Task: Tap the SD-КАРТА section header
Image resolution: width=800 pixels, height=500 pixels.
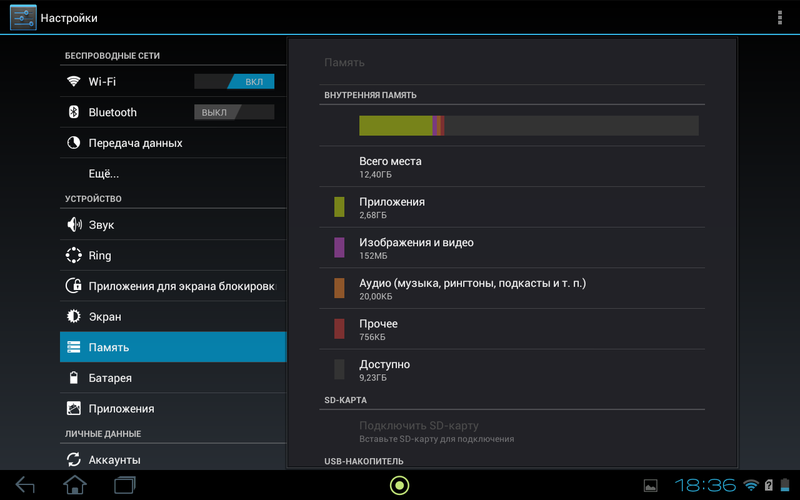Action: point(345,400)
